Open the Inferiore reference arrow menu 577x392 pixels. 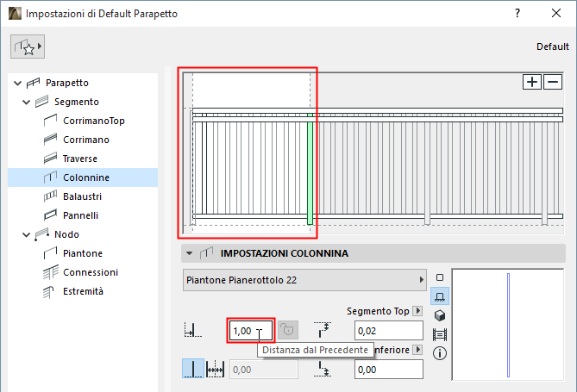point(417,349)
